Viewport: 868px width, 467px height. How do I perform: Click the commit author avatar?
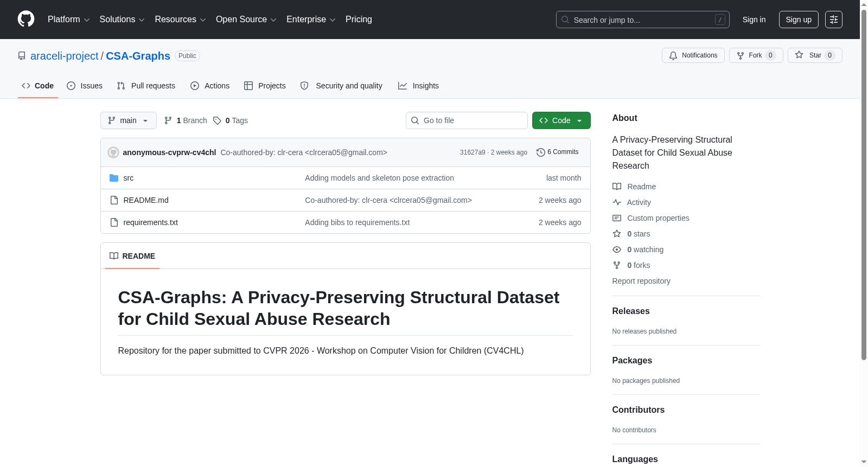(x=113, y=152)
